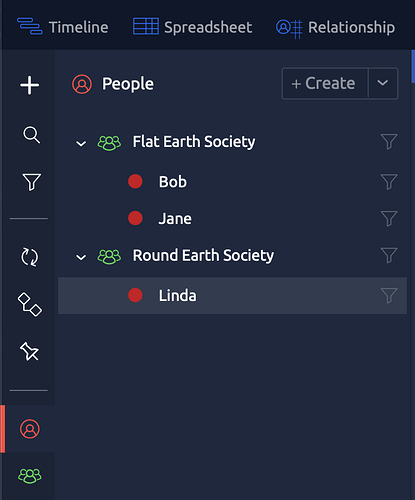Click the sync refresh arrows icon
The height and width of the screenshot is (500, 415).
[30, 257]
